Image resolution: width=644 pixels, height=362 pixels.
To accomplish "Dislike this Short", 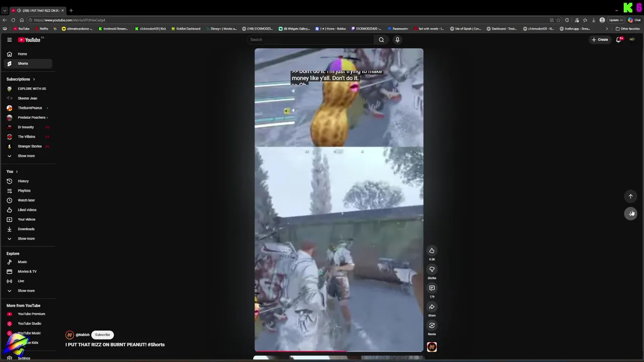I will point(432,269).
